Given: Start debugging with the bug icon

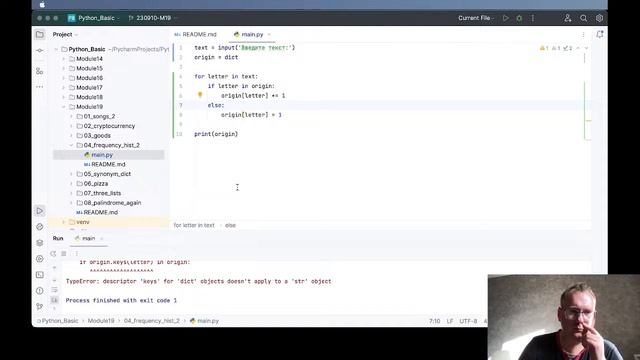Looking at the screenshot, I should [519, 18].
